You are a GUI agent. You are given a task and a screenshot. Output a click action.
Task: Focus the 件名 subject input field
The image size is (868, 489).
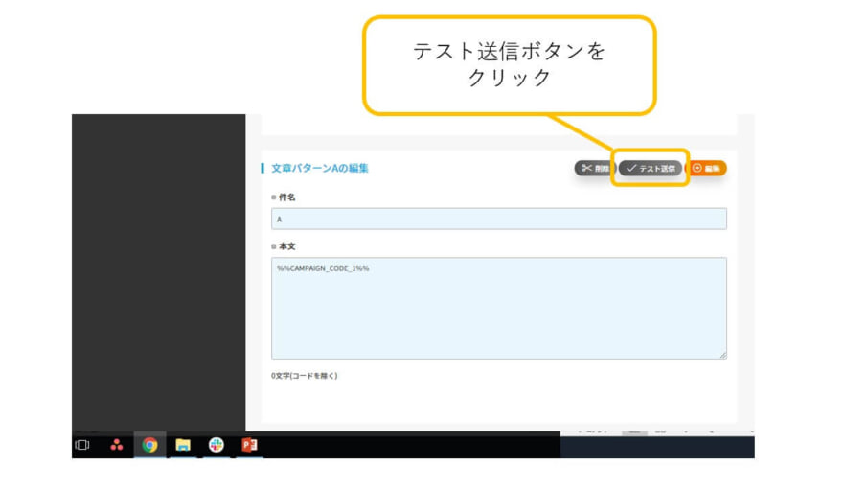(498, 219)
